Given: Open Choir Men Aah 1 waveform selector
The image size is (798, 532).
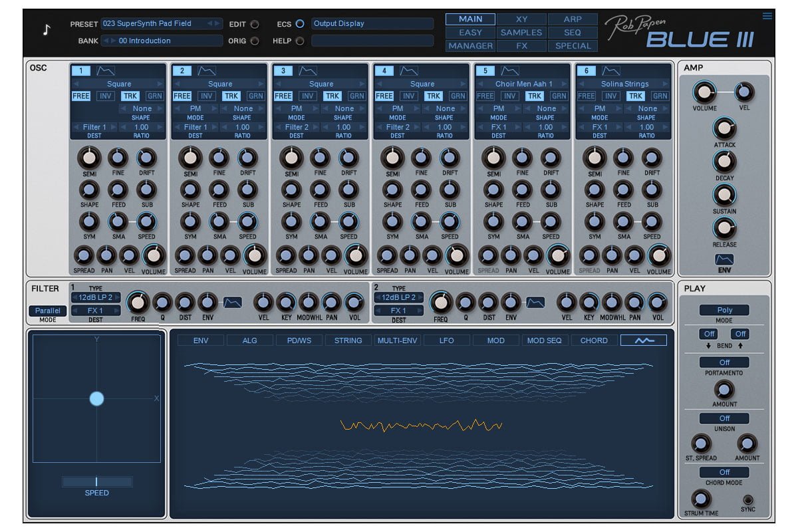Looking at the screenshot, I should click(523, 84).
